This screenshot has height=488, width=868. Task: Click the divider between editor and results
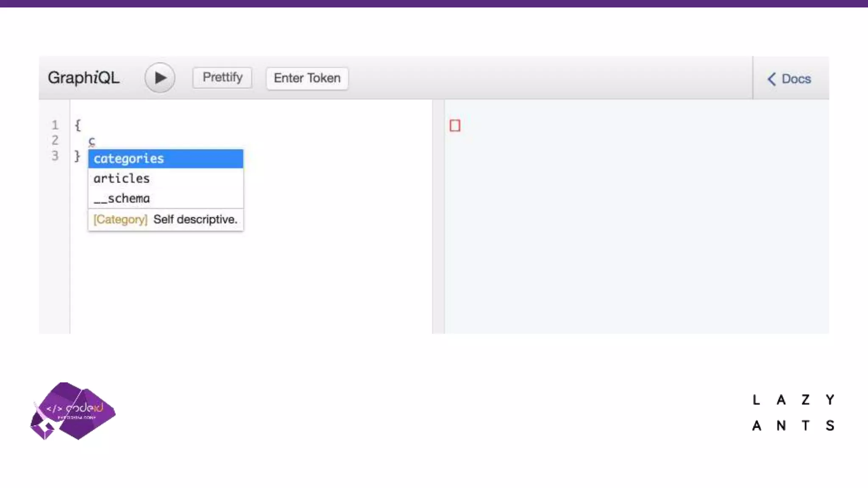pyautogui.click(x=438, y=216)
